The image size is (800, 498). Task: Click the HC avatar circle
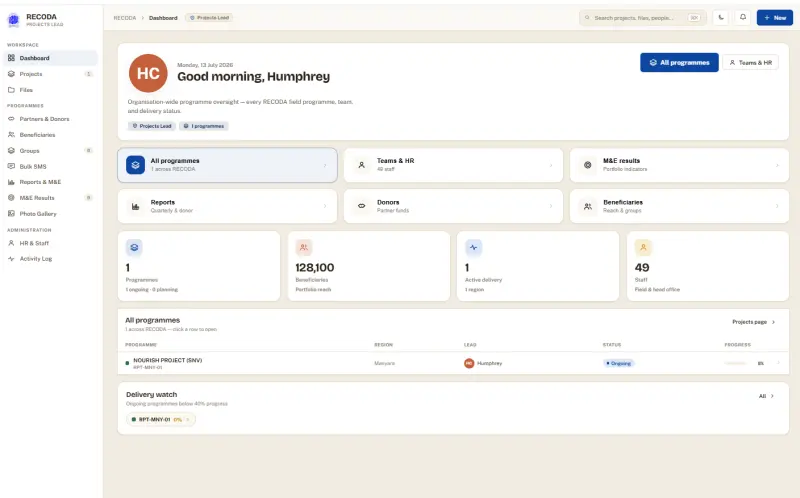coord(148,73)
